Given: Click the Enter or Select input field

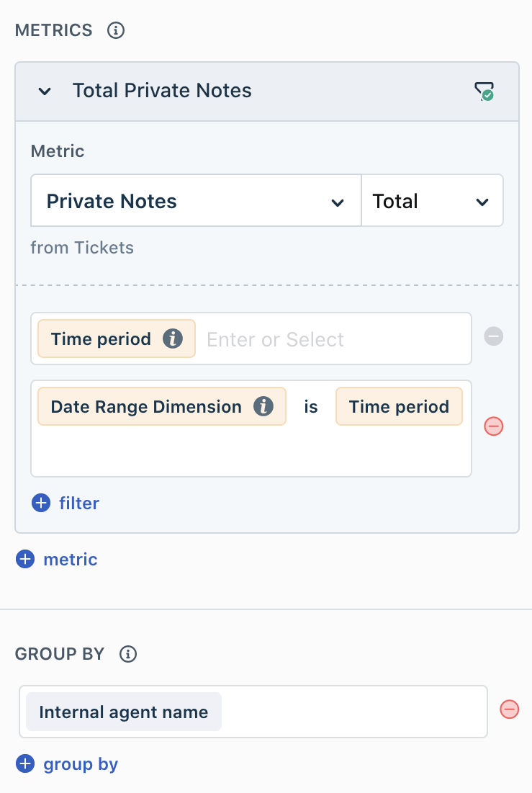Looking at the screenshot, I should [331, 339].
